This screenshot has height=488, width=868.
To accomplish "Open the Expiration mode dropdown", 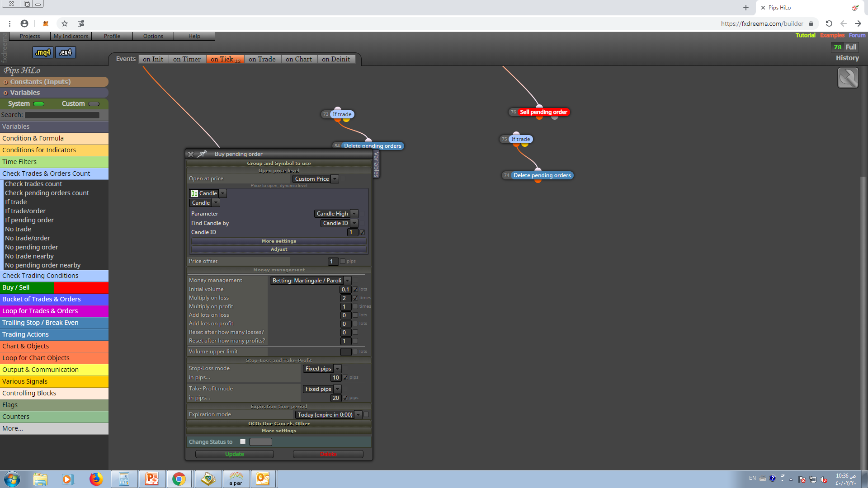I will pyautogui.click(x=329, y=415).
